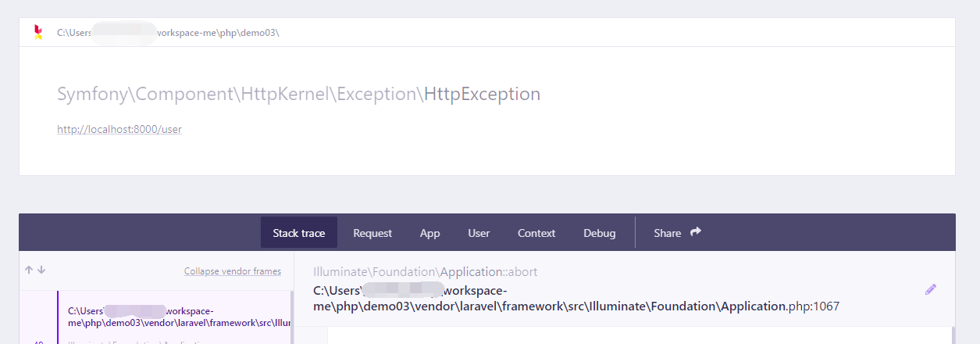Click the share arrow icon
The width and height of the screenshot is (980, 344).
pyautogui.click(x=696, y=232)
